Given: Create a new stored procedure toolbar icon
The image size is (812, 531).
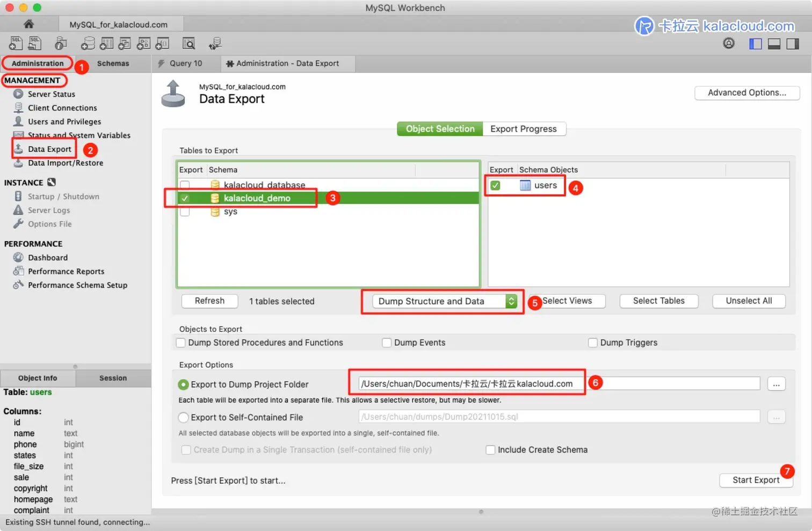Looking at the screenshot, I should pos(143,43).
